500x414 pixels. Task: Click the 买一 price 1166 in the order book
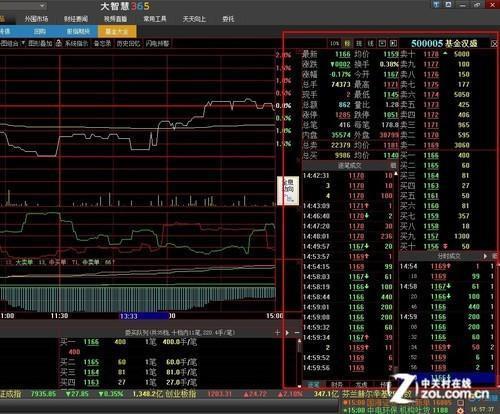click(431, 155)
